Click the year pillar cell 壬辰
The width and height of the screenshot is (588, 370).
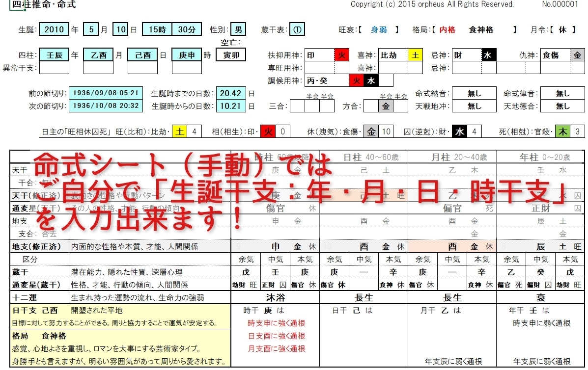tap(54, 55)
